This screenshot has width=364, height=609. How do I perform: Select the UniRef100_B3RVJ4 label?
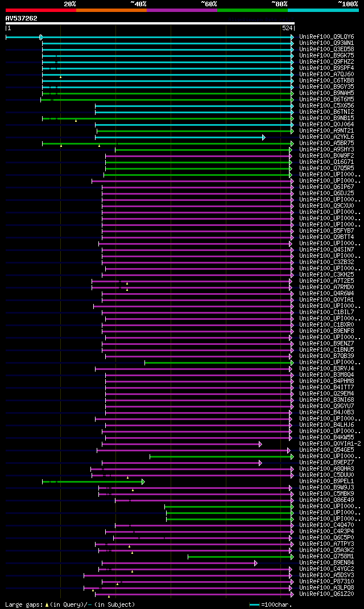(326, 369)
